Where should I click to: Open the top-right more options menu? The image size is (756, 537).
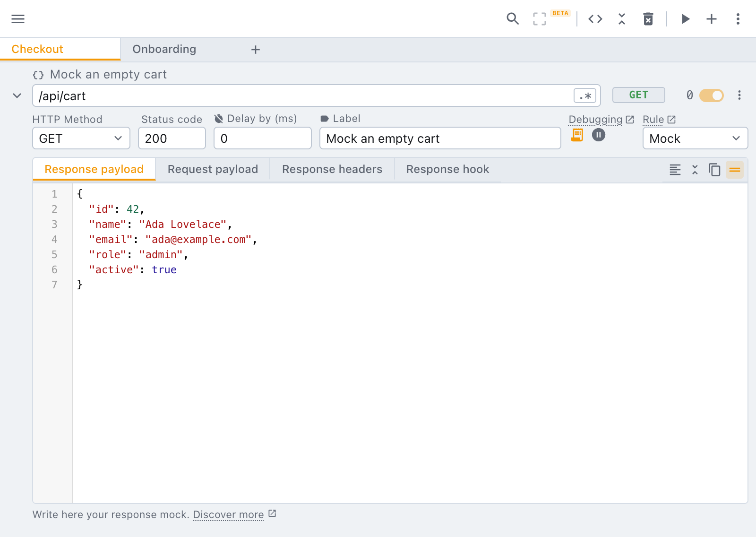(738, 19)
